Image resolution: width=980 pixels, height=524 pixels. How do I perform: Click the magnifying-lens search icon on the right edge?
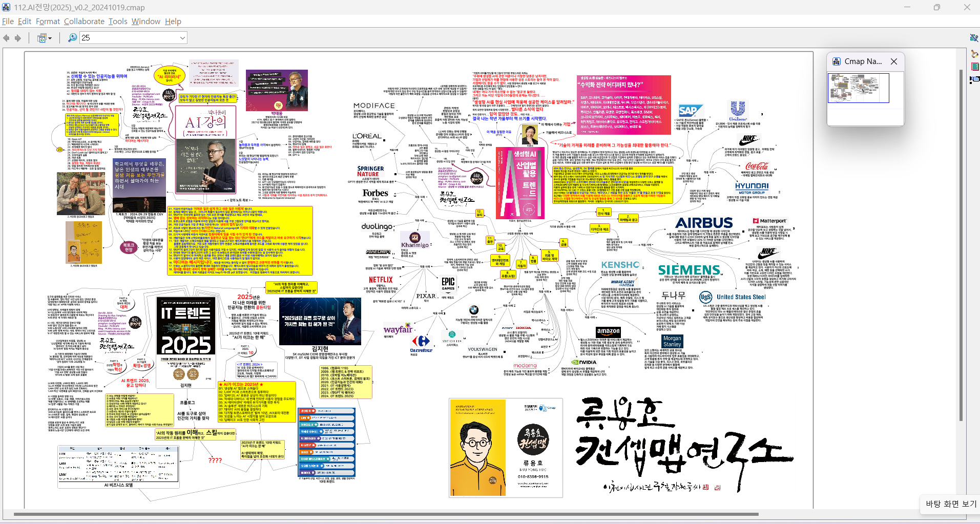coord(974,53)
